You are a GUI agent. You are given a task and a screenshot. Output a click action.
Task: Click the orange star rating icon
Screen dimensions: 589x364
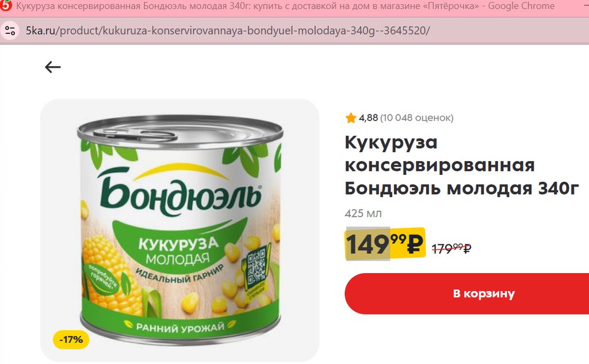[x=351, y=118]
